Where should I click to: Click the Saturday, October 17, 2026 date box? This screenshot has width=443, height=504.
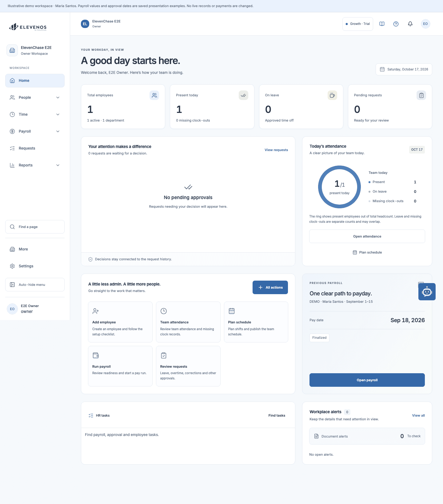(404, 69)
